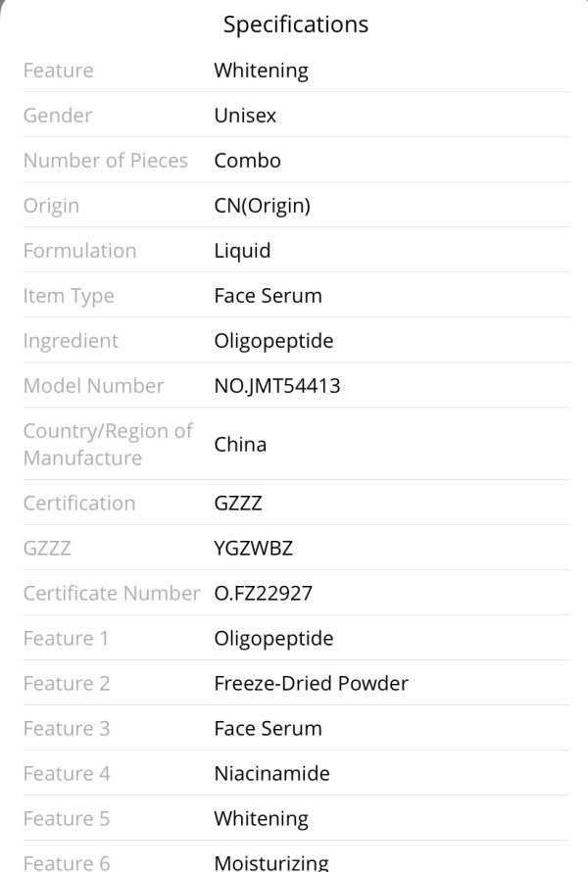The height and width of the screenshot is (872, 588).
Task: Tap the China value
Action: coord(240,445)
